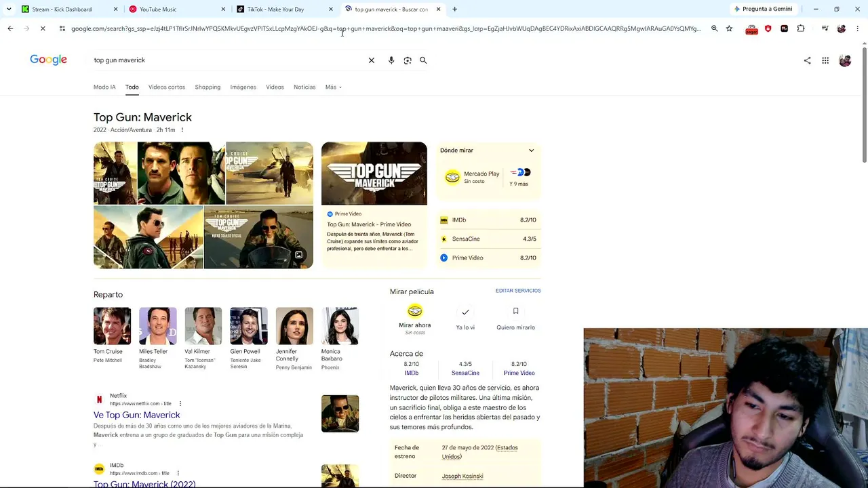
Task: Click the Google search input field
Action: (228, 60)
